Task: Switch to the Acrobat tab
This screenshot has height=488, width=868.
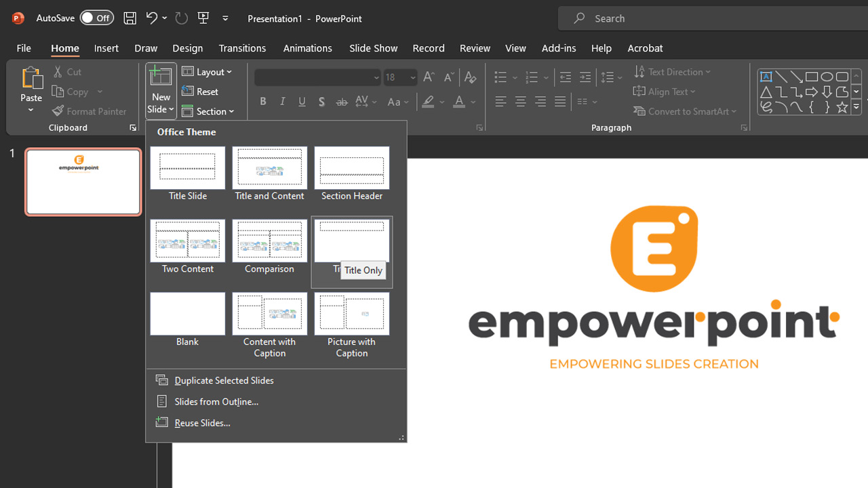Action: [645, 48]
